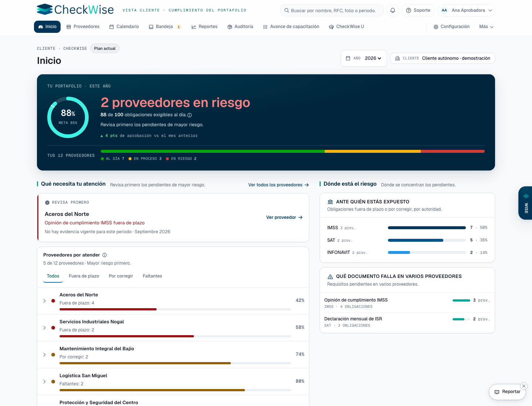Open the Cliente autónomo · demostración selector

pos(443,58)
